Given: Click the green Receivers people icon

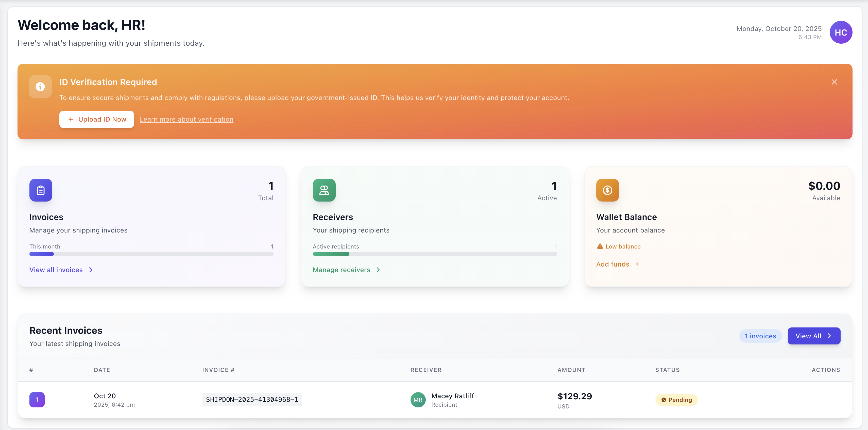Looking at the screenshot, I should pos(324,190).
